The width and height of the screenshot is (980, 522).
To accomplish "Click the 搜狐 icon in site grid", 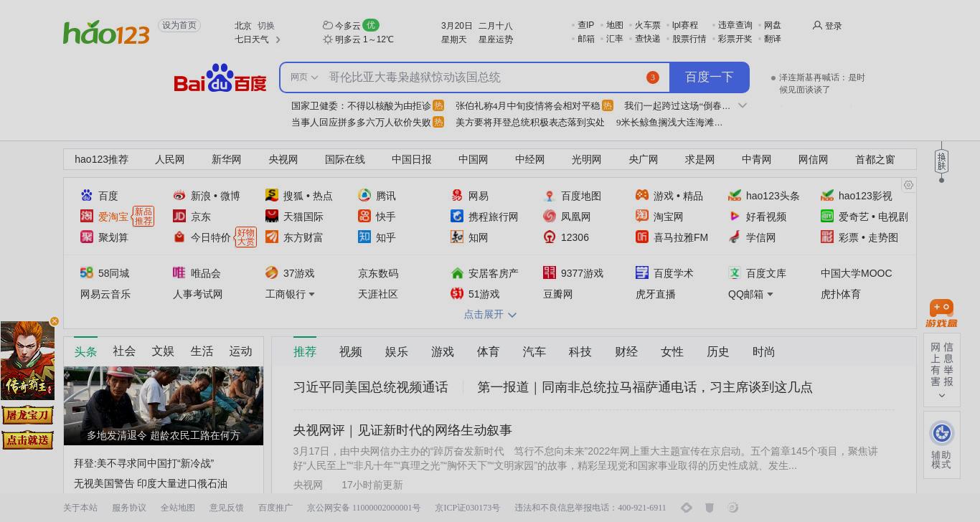I will coord(272,195).
